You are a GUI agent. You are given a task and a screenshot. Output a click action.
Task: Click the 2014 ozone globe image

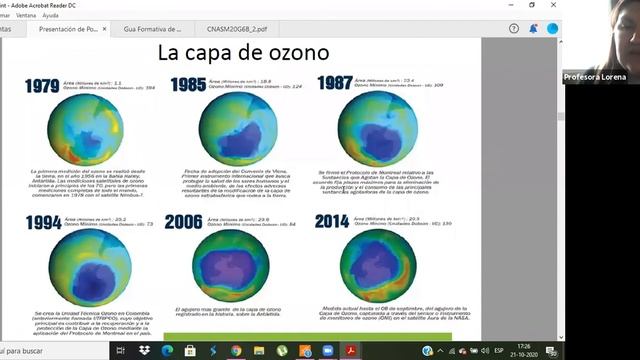[x=378, y=266]
